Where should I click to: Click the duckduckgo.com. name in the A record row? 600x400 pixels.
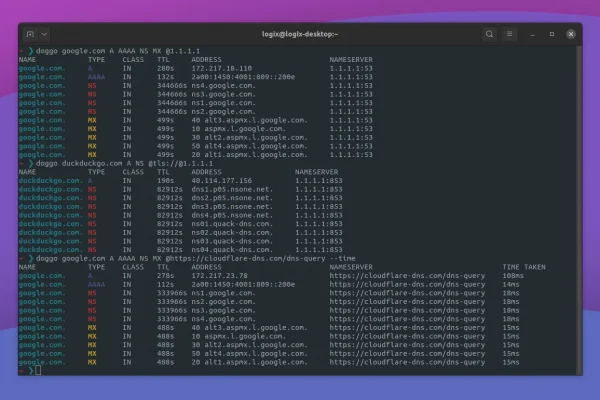pos(51,181)
